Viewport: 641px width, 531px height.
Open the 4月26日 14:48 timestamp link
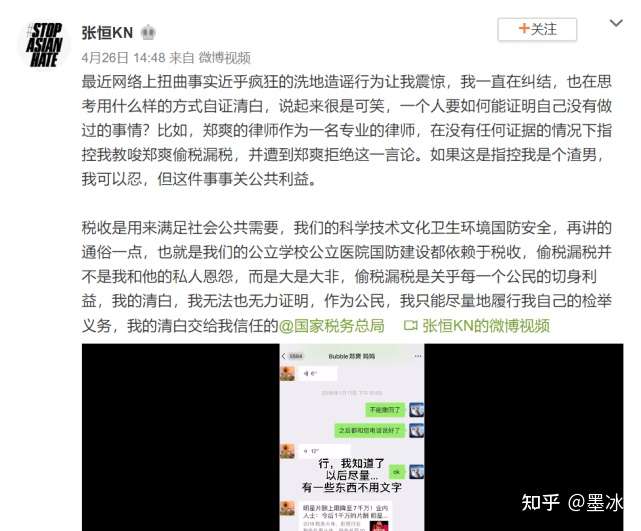click(x=123, y=58)
